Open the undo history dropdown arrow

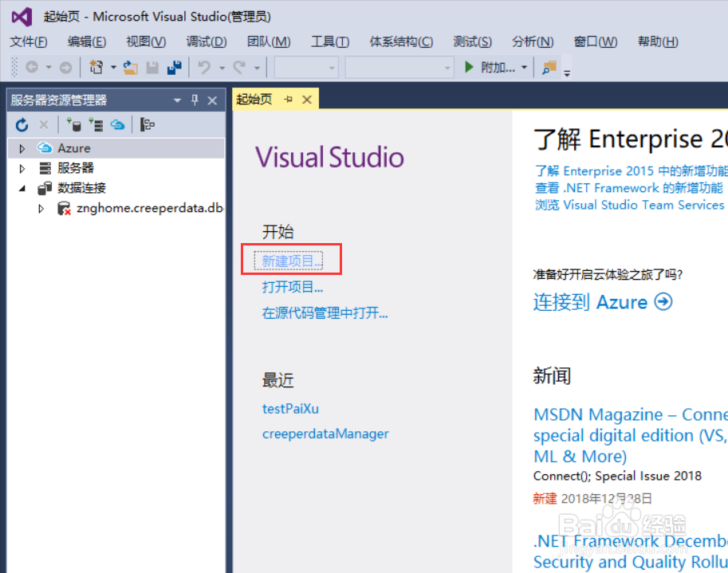click(222, 69)
